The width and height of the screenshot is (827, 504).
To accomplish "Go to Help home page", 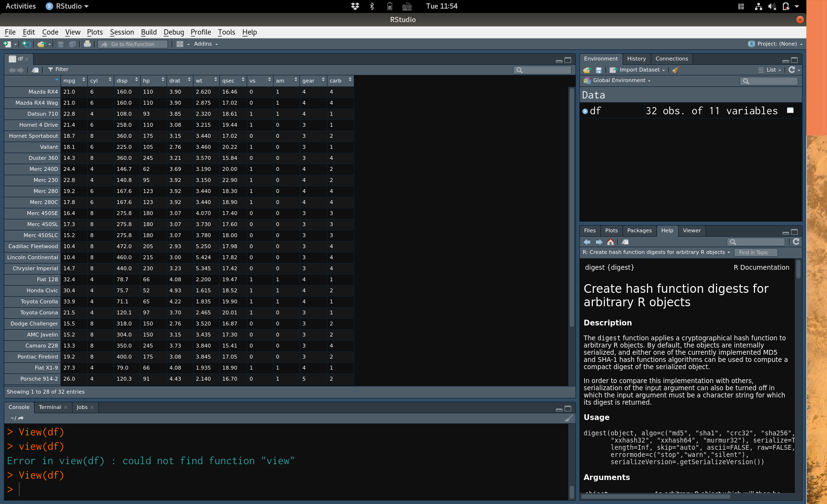I will pyautogui.click(x=611, y=242).
